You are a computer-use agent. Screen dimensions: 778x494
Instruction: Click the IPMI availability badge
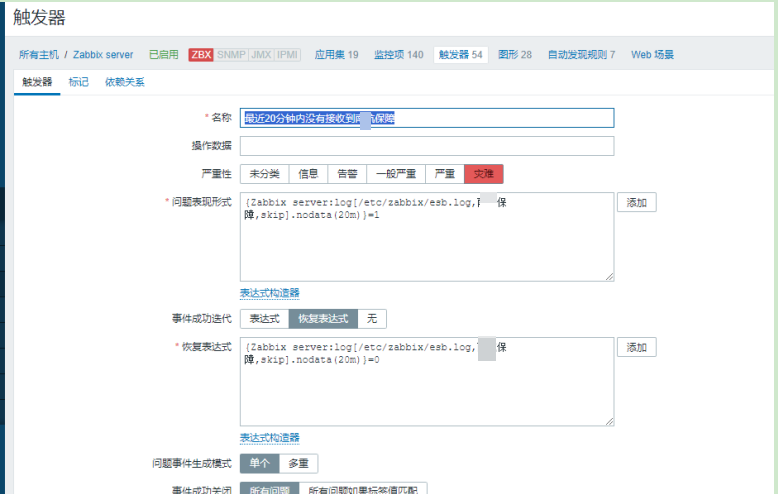pyautogui.click(x=287, y=55)
